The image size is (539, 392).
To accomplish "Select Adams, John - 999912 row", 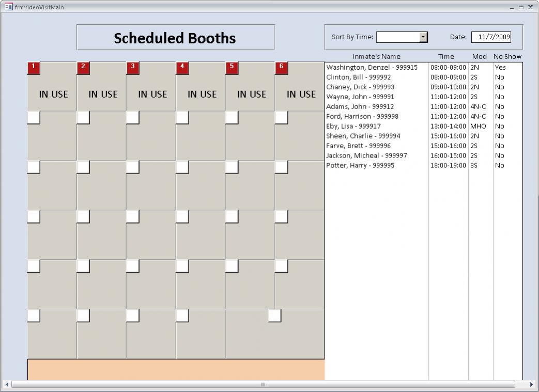I will (424, 106).
